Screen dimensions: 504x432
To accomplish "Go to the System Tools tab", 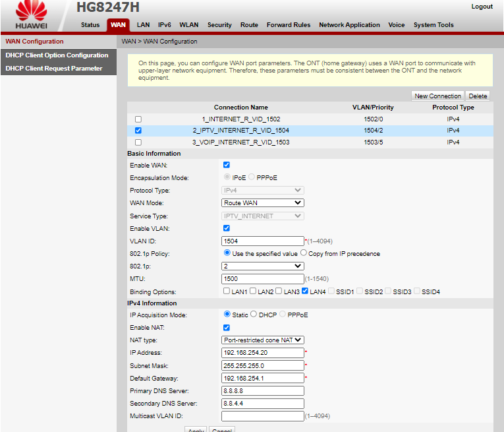I will coord(434,25).
